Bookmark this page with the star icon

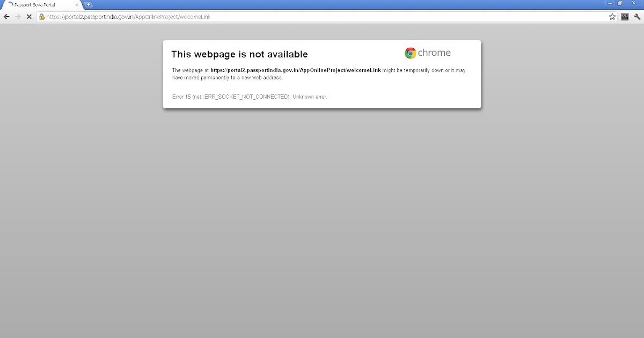pyautogui.click(x=612, y=17)
